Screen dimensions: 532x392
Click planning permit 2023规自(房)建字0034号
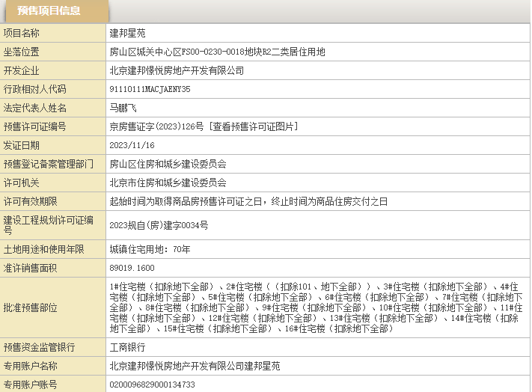[x=159, y=224]
